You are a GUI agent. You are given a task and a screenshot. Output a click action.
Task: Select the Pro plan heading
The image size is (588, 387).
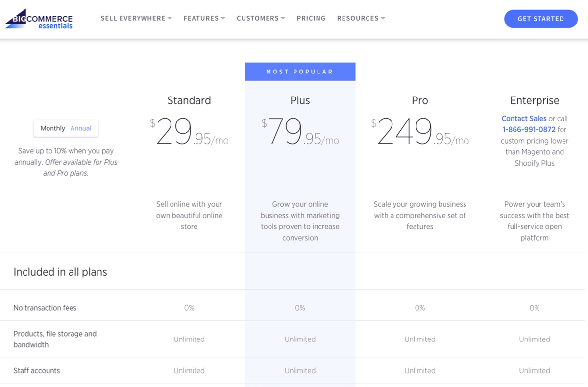pos(419,100)
